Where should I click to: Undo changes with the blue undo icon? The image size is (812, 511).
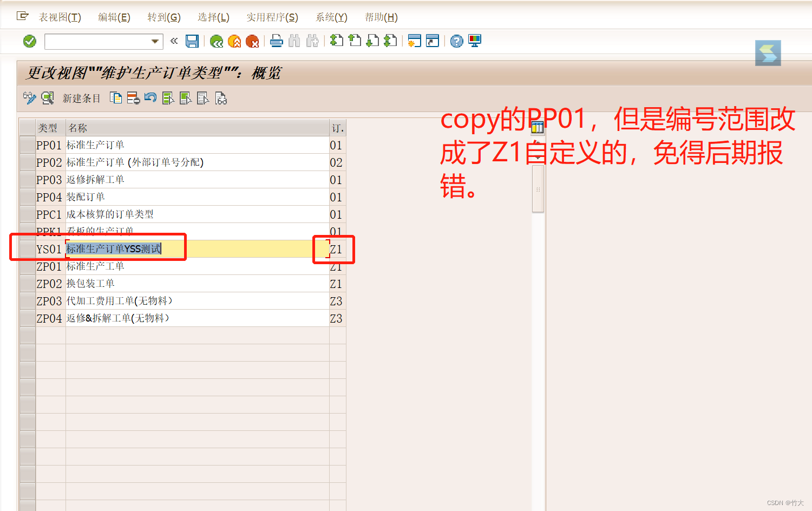pyautogui.click(x=150, y=98)
